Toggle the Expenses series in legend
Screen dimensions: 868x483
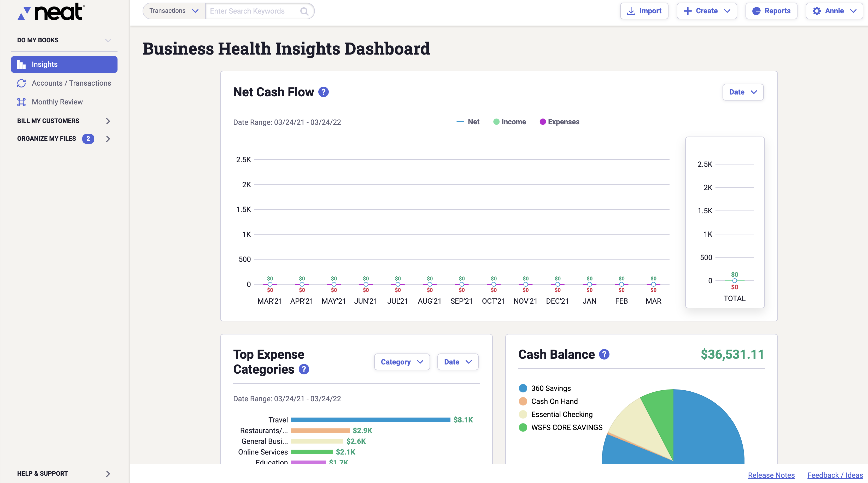point(559,122)
